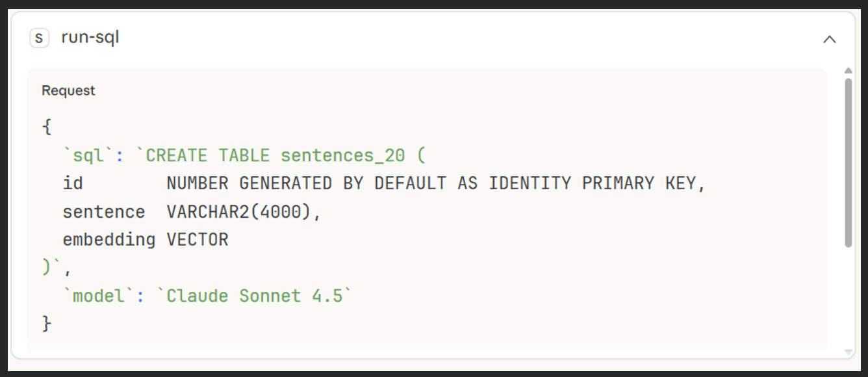Screen dimensions: 868x377
Task: Click the Claude Sonnet 4.5 model value
Action: coord(255,296)
